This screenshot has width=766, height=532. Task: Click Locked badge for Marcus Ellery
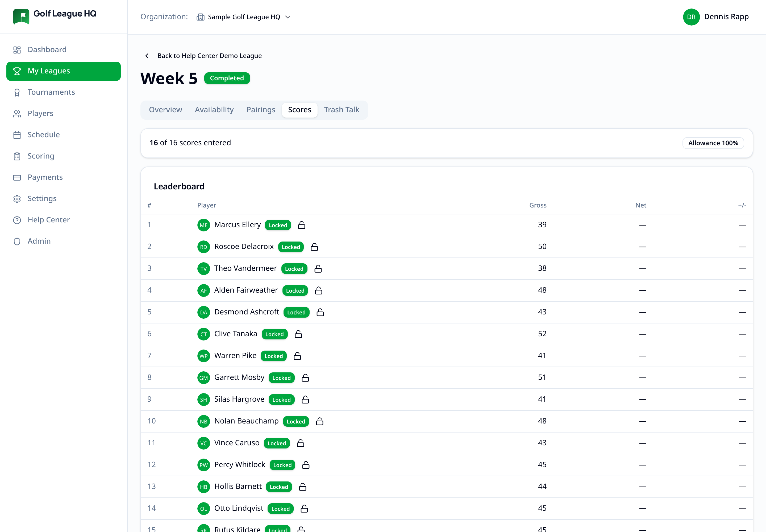click(x=278, y=225)
